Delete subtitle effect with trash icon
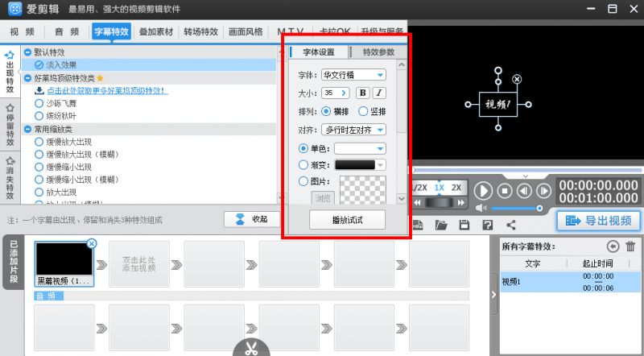This screenshot has width=644, height=356. pos(630,246)
